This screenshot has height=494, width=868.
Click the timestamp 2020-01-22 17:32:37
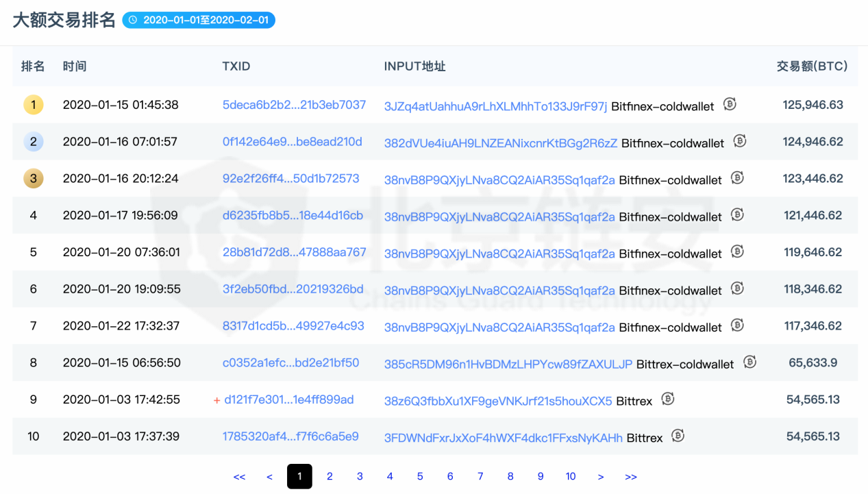tap(121, 326)
